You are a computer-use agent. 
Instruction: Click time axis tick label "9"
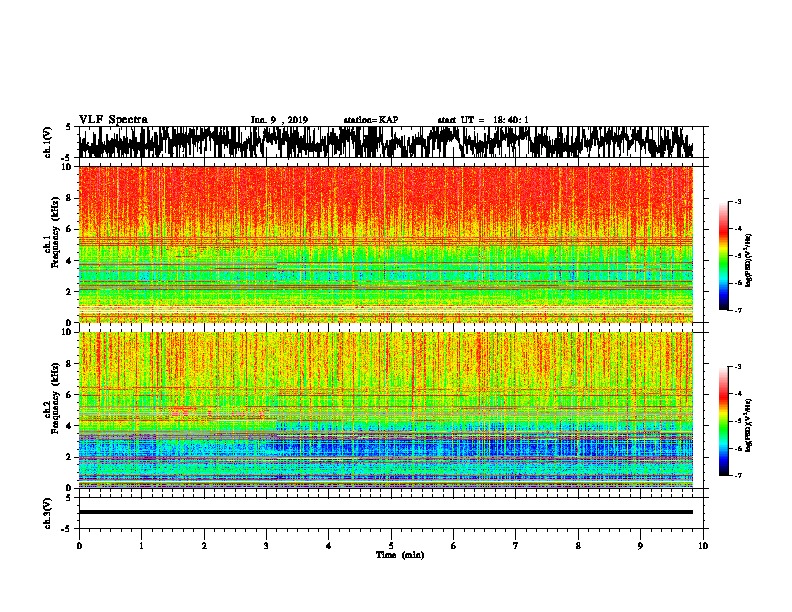640,546
